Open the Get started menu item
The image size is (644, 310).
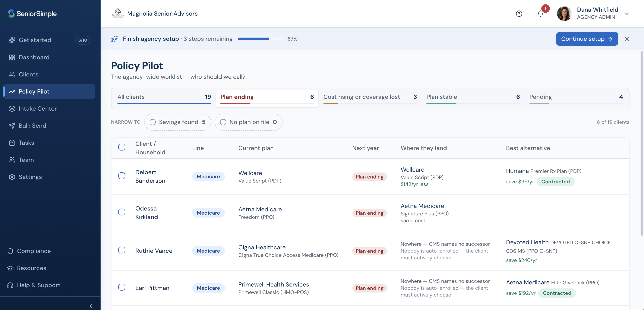(x=50, y=40)
